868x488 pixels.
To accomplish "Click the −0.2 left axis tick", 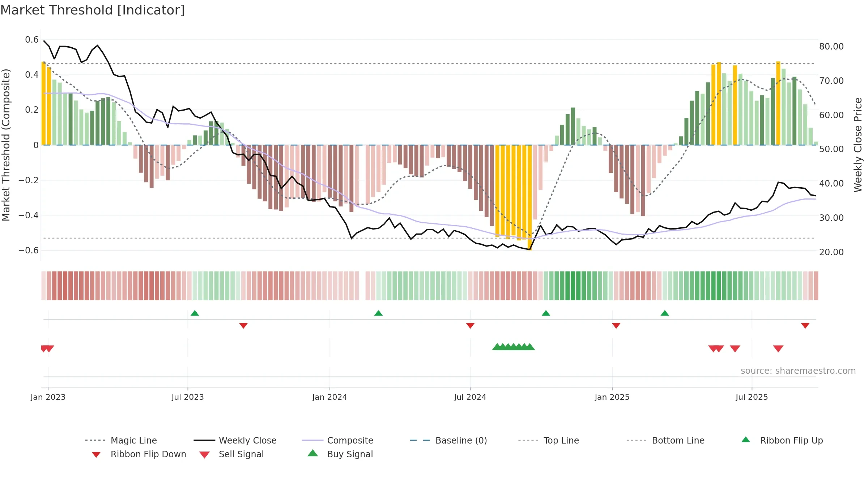I will click(29, 180).
